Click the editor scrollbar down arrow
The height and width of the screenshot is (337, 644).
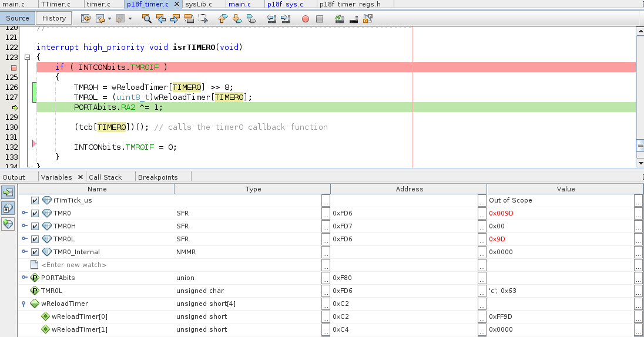tap(640, 163)
